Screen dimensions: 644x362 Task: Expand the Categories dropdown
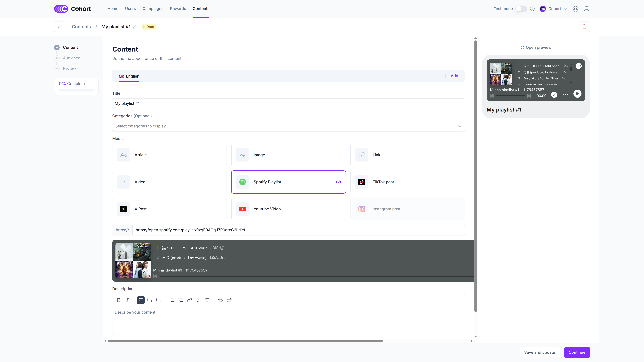[x=288, y=126]
